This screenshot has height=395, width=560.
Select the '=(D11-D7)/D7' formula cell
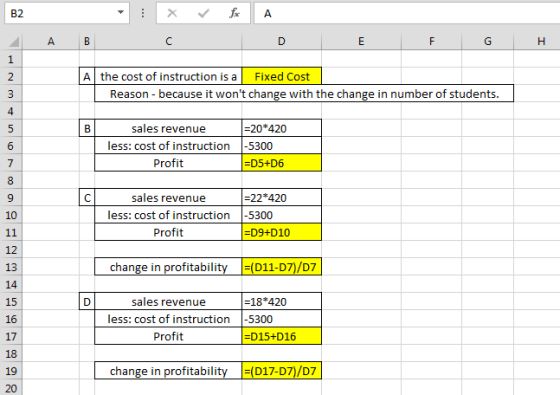(281, 267)
